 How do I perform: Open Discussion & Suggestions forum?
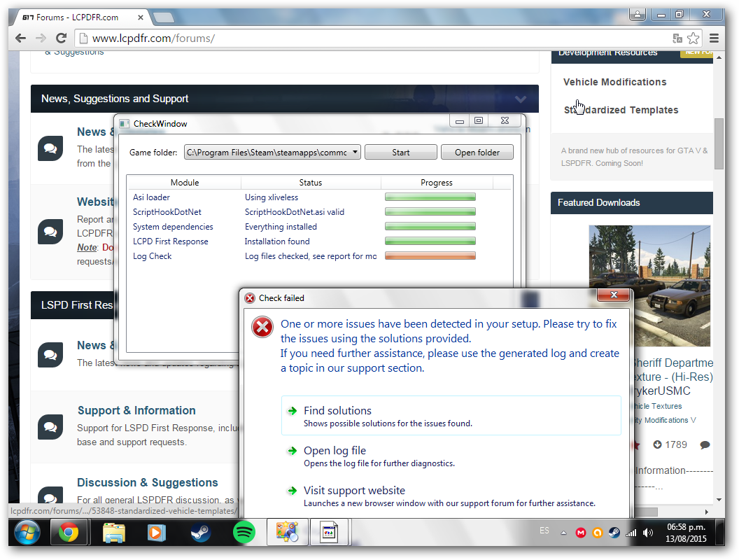[148, 483]
